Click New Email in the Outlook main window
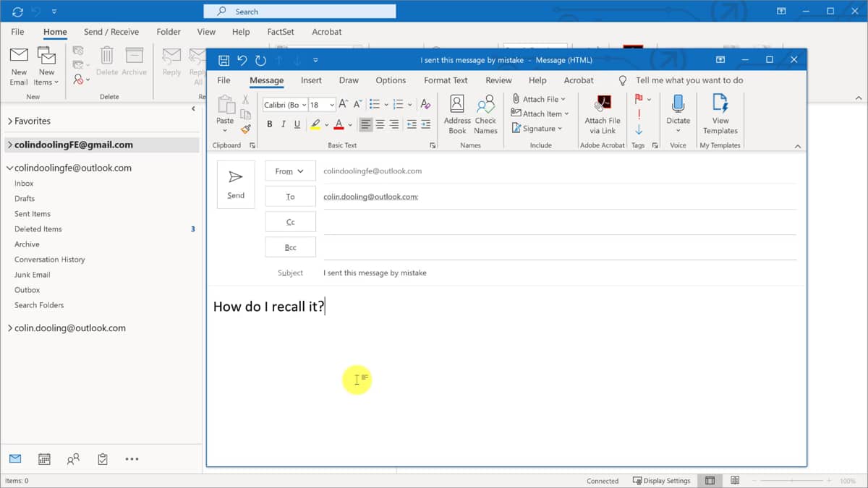The image size is (868, 488). coord(19,67)
